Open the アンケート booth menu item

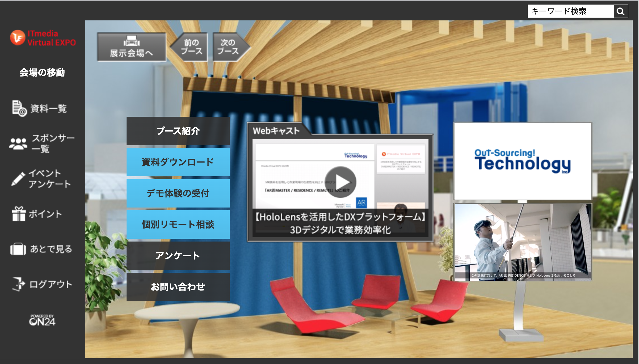coord(178,256)
